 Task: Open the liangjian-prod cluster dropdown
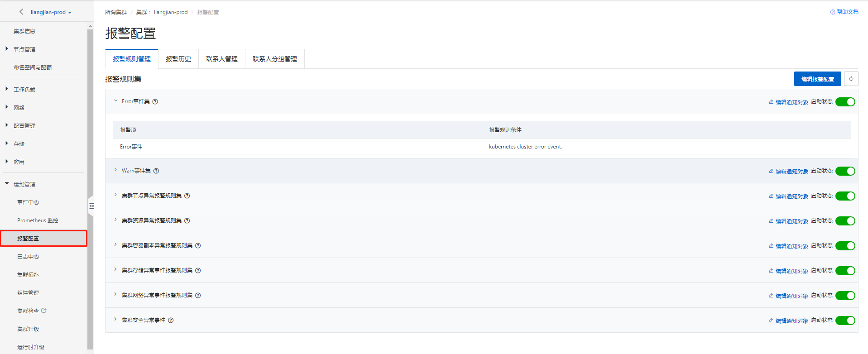tap(51, 12)
